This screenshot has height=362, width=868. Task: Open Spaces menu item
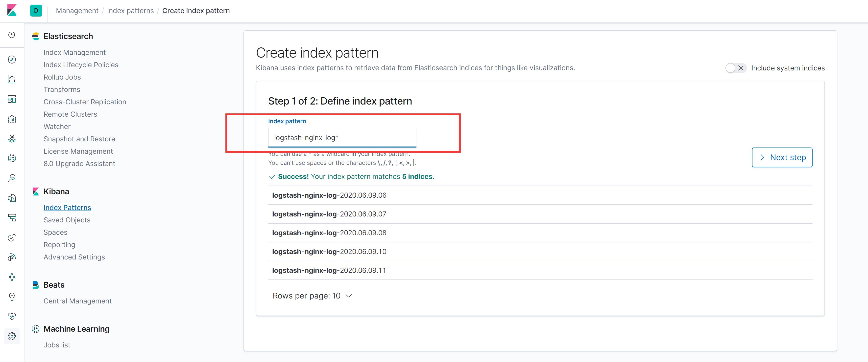point(56,233)
